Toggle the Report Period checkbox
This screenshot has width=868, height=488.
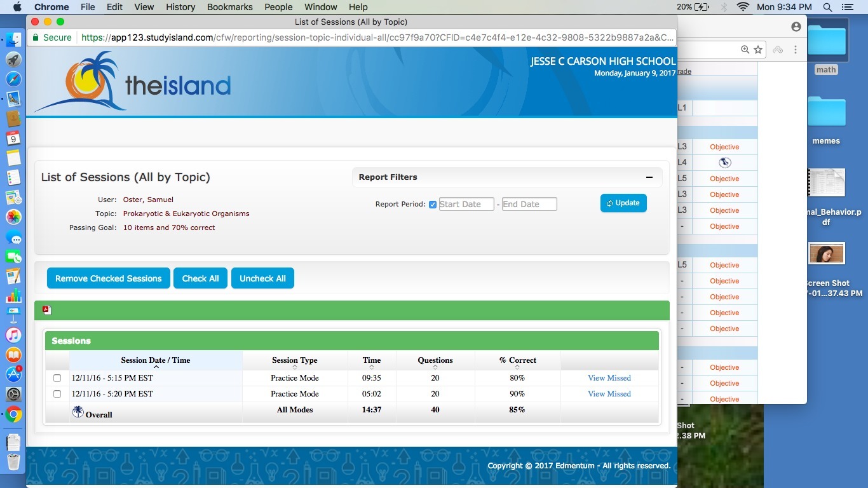point(433,205)
